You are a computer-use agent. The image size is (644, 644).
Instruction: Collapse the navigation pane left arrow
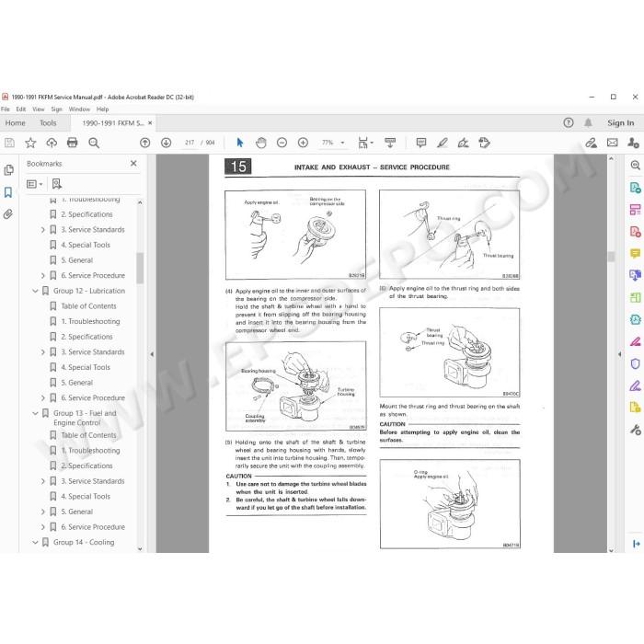coord(152,354)
